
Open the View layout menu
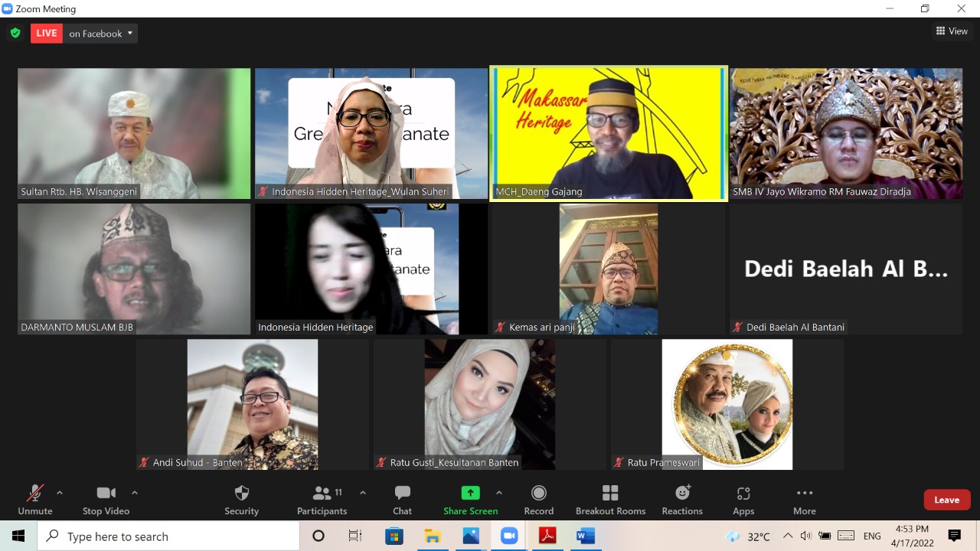click(952, 31)
